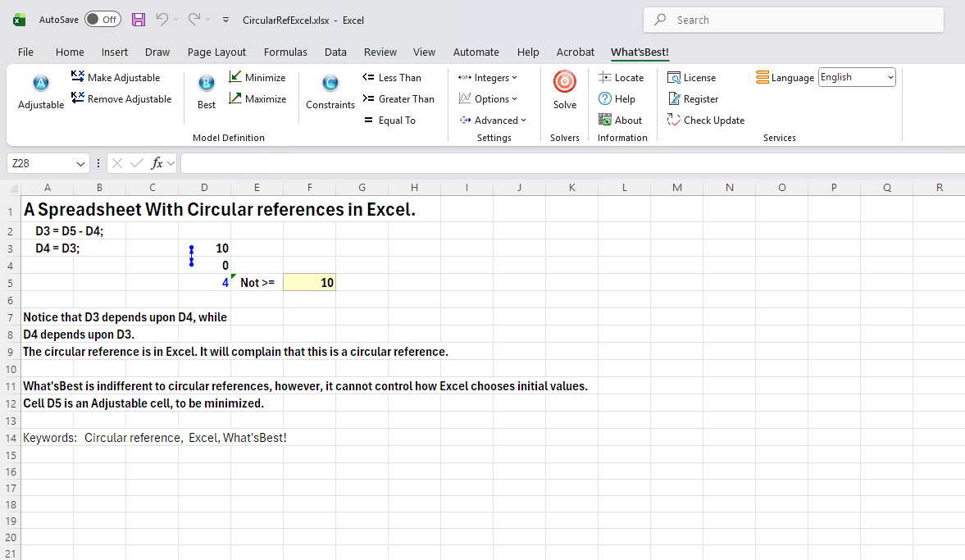The image size is (965, 560).
Task: Click the Locate icon
Action: coord(621,78)
